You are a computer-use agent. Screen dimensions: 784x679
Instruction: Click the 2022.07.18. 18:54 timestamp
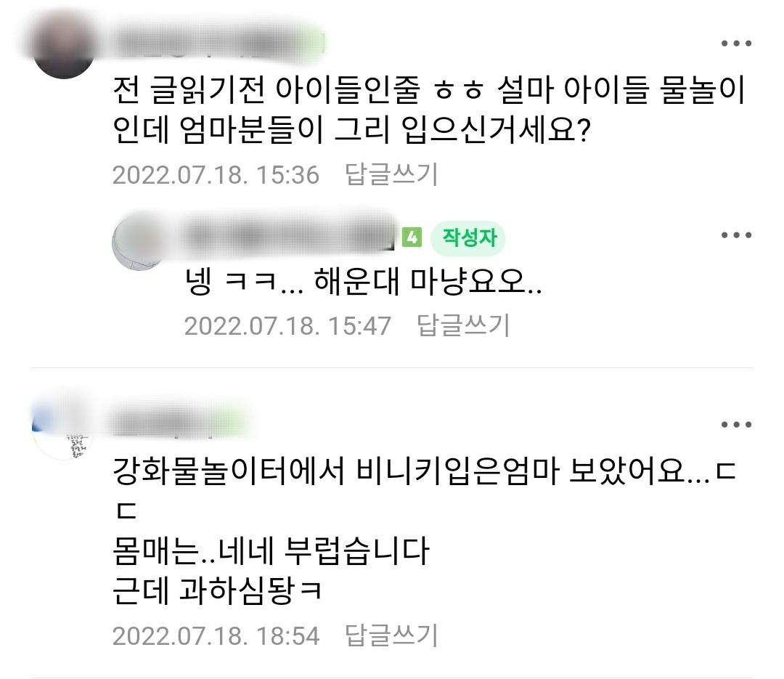tap(216, 636)
